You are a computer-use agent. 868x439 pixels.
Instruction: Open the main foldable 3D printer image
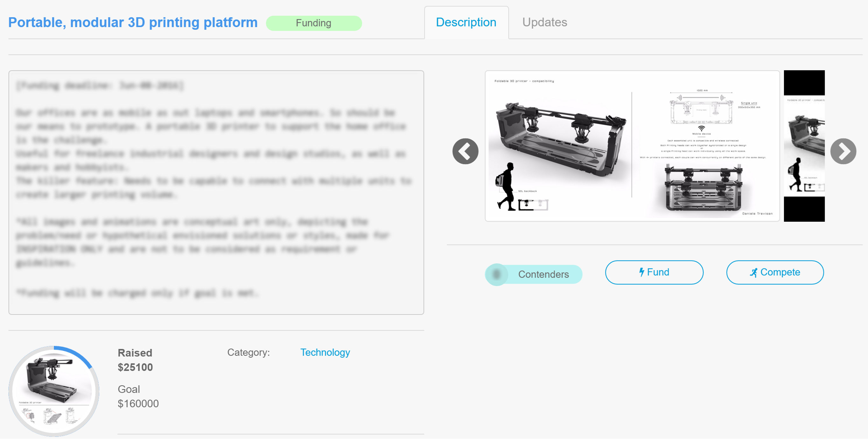632,146
